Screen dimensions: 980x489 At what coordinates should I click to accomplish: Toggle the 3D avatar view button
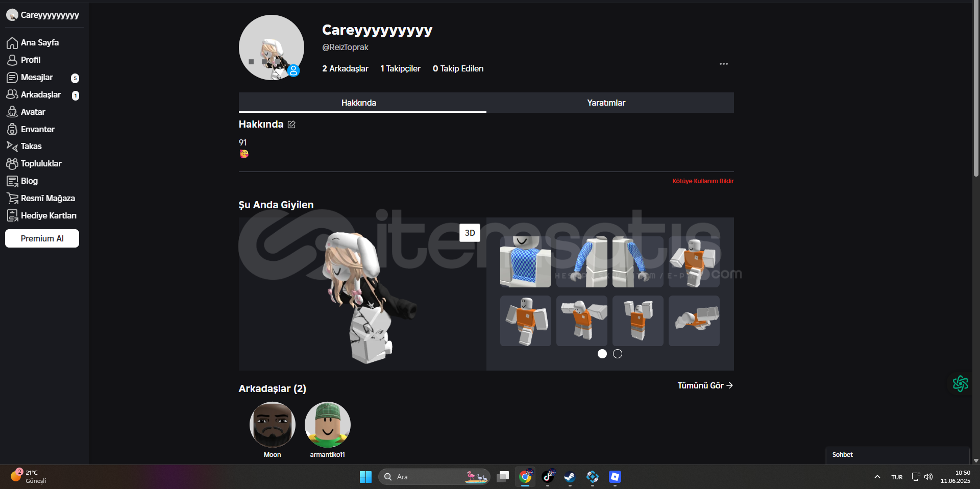pyautogui.click(x=470, y=233)
